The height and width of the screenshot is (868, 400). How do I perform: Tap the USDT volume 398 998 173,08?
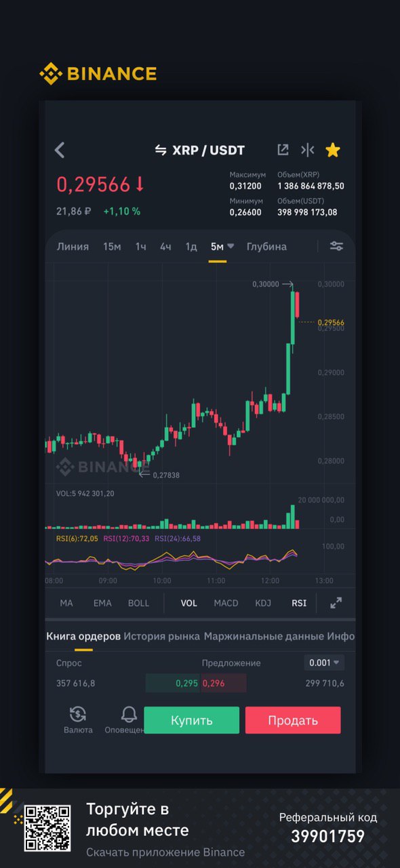307,212
